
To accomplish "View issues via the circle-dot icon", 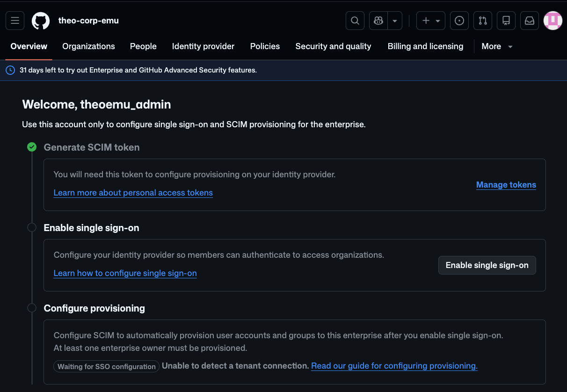I will click(x=459, y=21).
